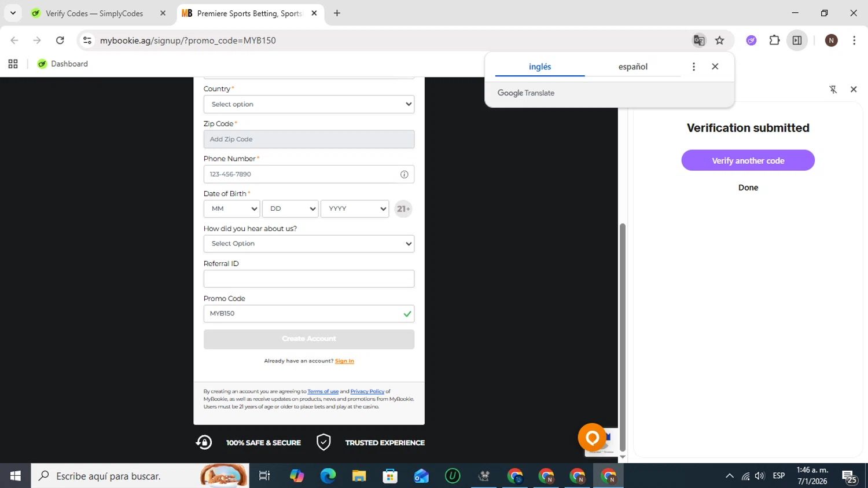
Task: Click Verify another code button
Action: click(x=748, y=160)
